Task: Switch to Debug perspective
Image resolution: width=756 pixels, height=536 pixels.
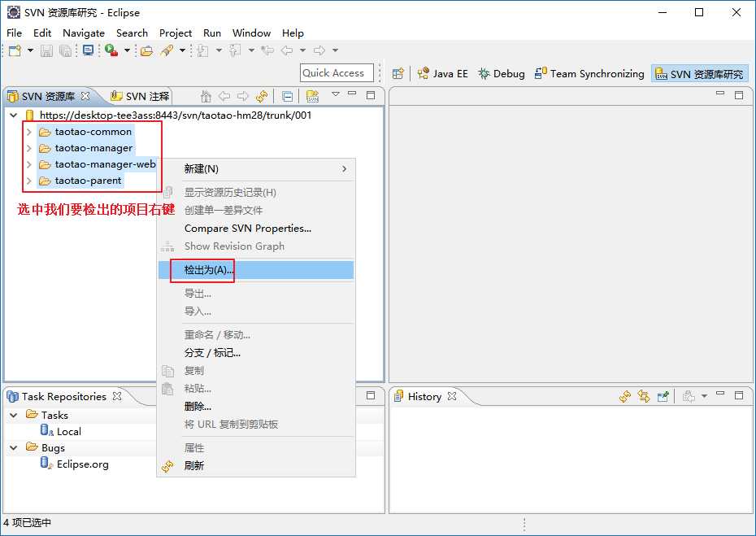Action: (502, 74)
